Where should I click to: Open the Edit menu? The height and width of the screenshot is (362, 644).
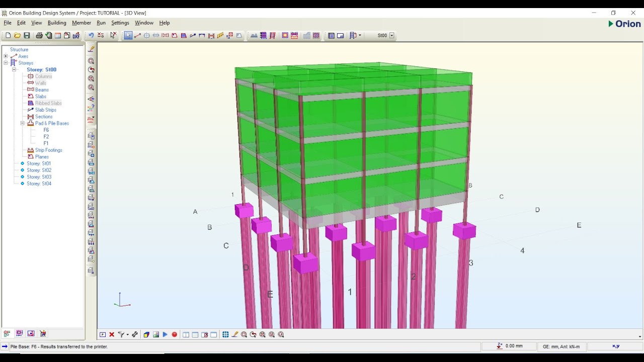pyautogui.click(x=21, y=23)
